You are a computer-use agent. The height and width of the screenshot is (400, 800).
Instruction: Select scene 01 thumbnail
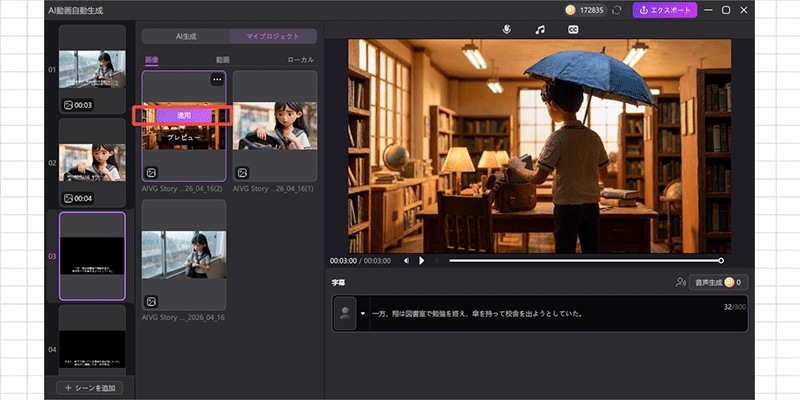92,69
